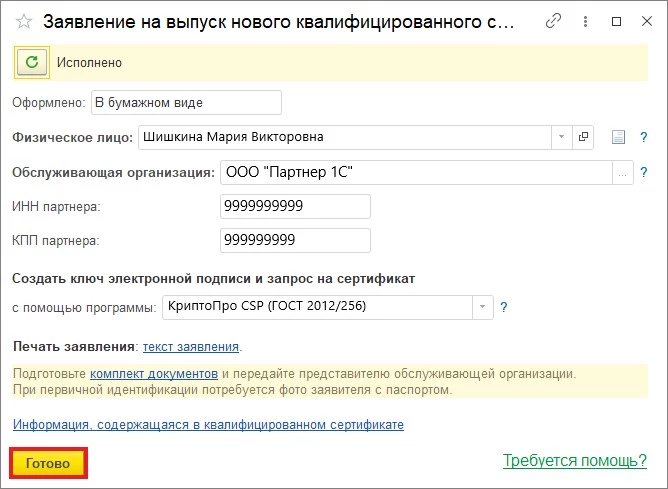The image size is (668, 489).
Task: Click document icon next to Физическое лицо
Action: tap(618, 136)
